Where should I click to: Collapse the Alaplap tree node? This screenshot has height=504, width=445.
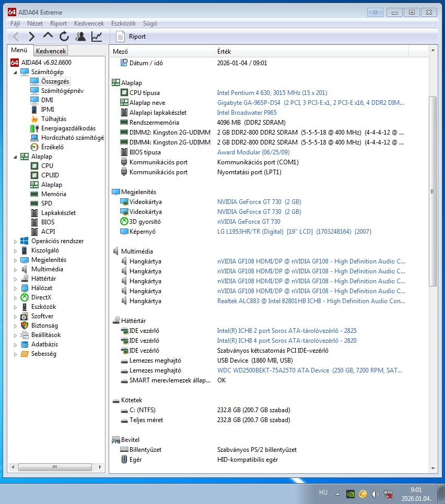[15, 157]
